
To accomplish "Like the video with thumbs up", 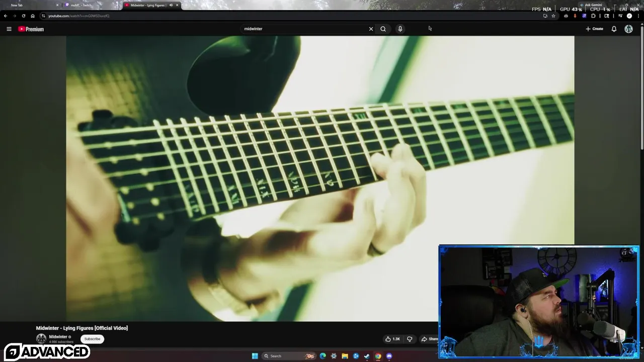I will 392,339.
